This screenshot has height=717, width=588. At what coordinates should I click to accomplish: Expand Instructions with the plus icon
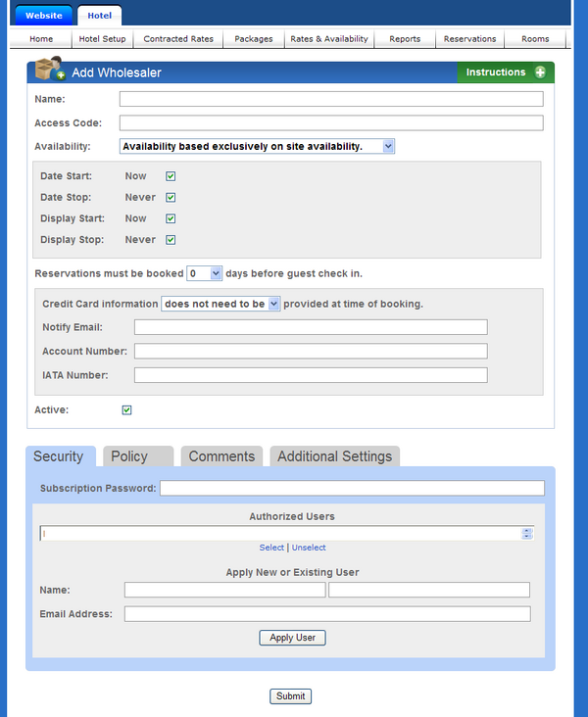tap(540, 72)
